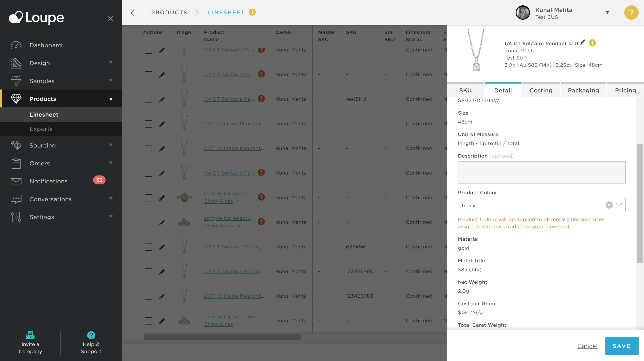
Task: Click the info icon beside pendant title
Action: [x=592, y=43]
